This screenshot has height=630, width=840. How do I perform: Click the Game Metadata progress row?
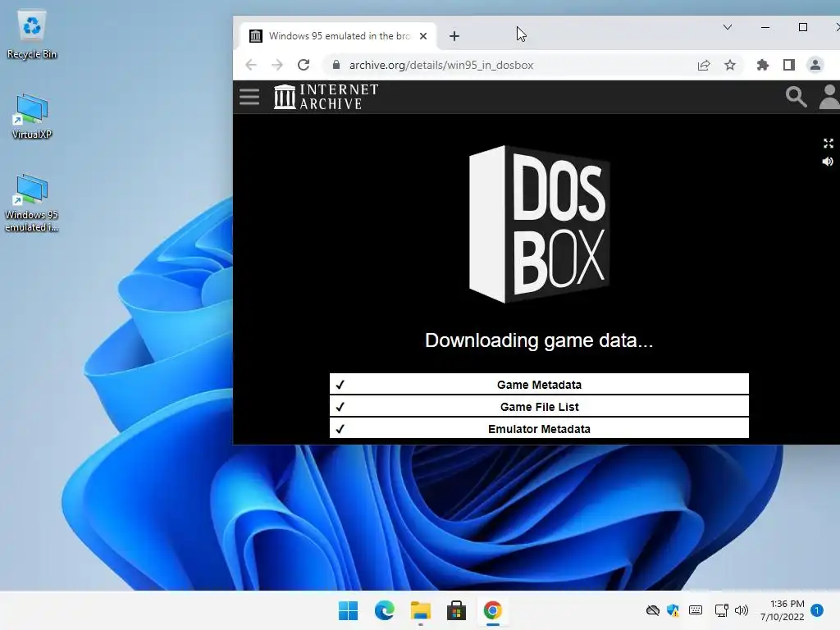[539, 384]
